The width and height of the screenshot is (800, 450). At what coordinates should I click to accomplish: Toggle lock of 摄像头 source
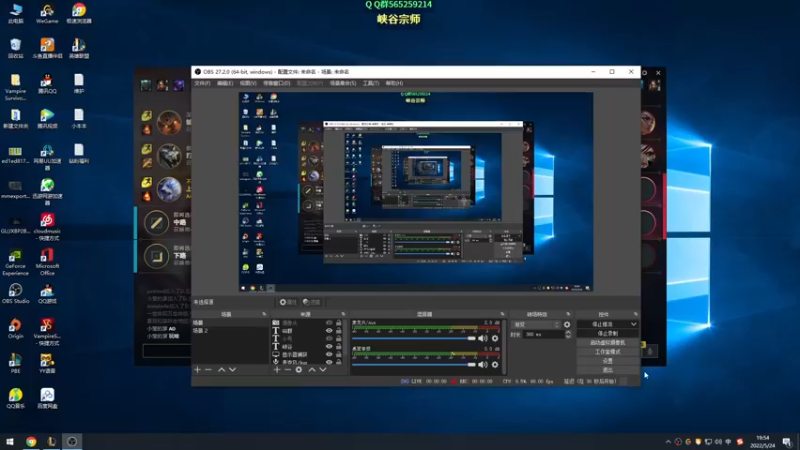point(339,323)
